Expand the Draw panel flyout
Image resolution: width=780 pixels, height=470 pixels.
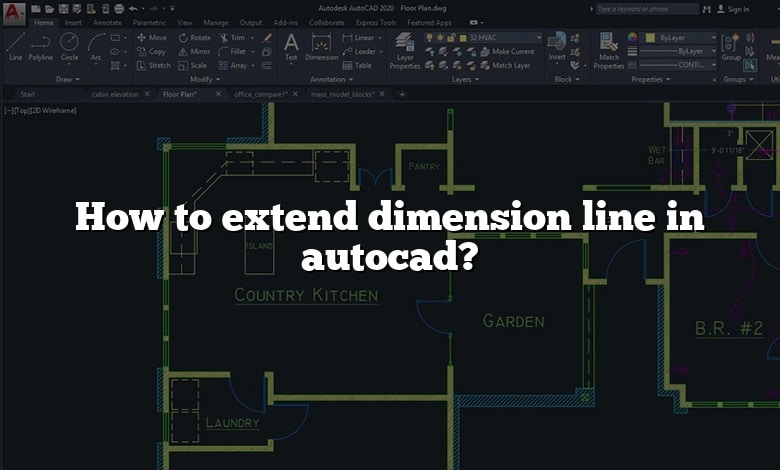tap(70, 79)
